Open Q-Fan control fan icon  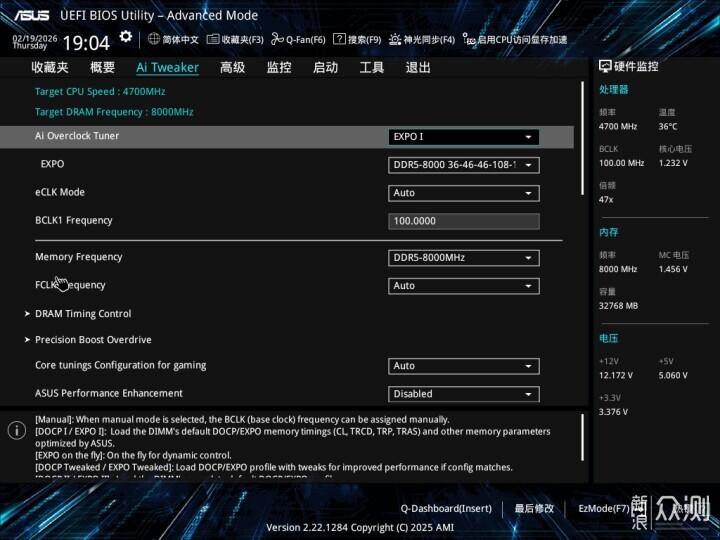277,39
